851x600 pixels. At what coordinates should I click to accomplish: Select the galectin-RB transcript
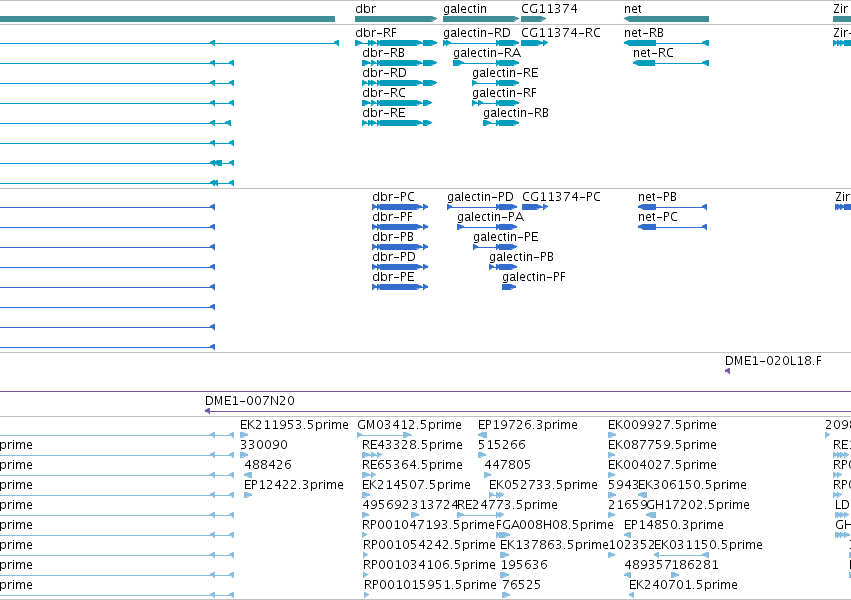tap(501, 123)
